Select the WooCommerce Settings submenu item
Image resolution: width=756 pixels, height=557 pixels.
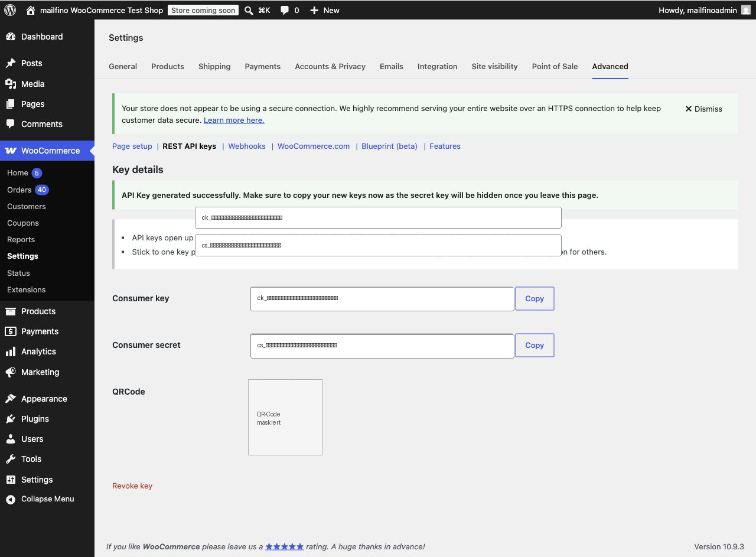(22, 256)
